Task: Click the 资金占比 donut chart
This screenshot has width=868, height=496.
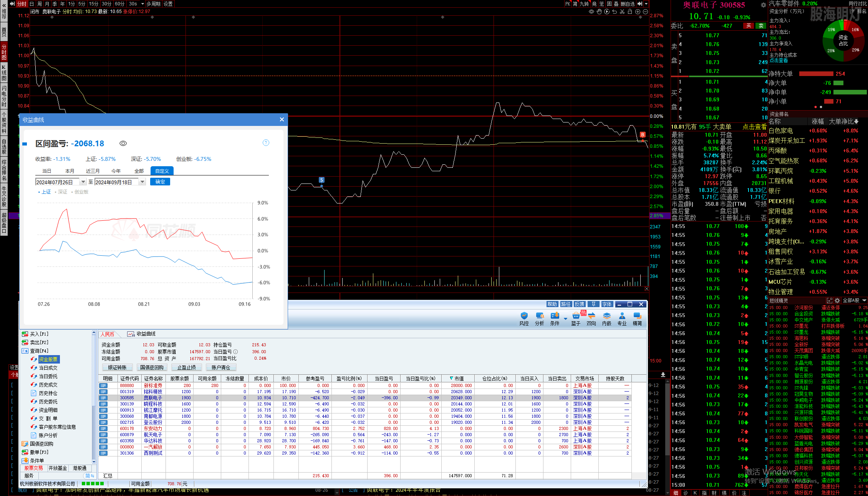Action: click(x=843, y=40)
